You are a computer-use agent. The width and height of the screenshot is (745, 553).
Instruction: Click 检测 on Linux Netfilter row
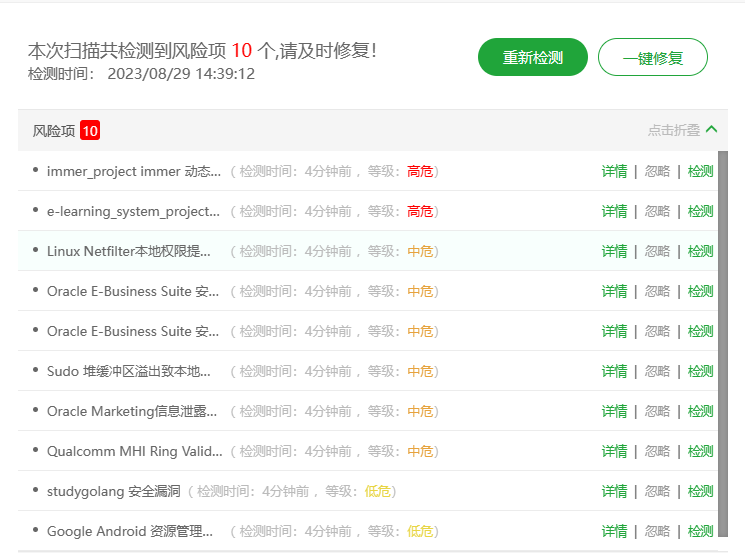700,251
